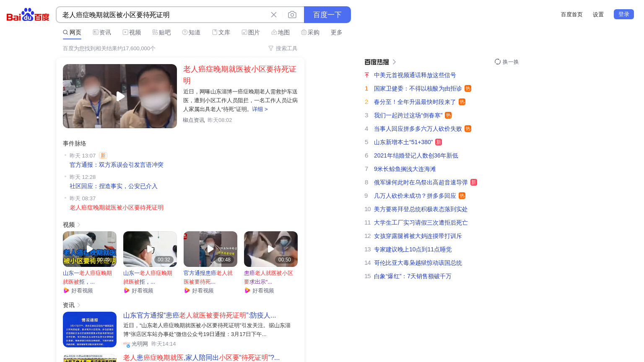Play the 00:49 video thumbnail
This screenshot has height=362, width=644.
click(90, 249)
